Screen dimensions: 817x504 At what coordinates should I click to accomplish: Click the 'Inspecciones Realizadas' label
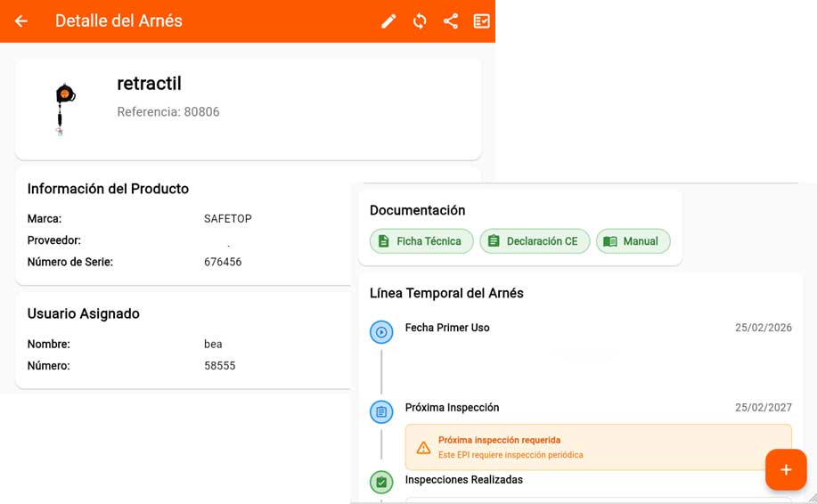(463, 480)
